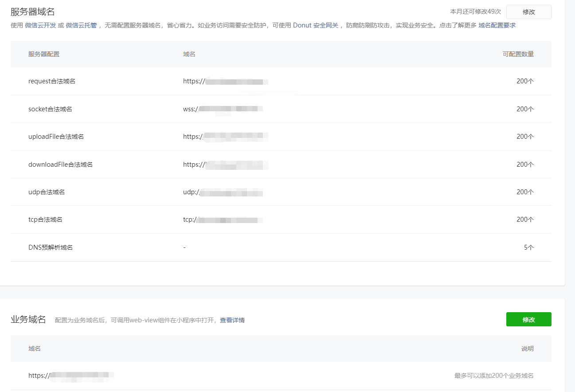This screenshot has height=392, width=575.
Task: Click the 说明 column header in 业务域名 table
Action: [x=527, y=349]
